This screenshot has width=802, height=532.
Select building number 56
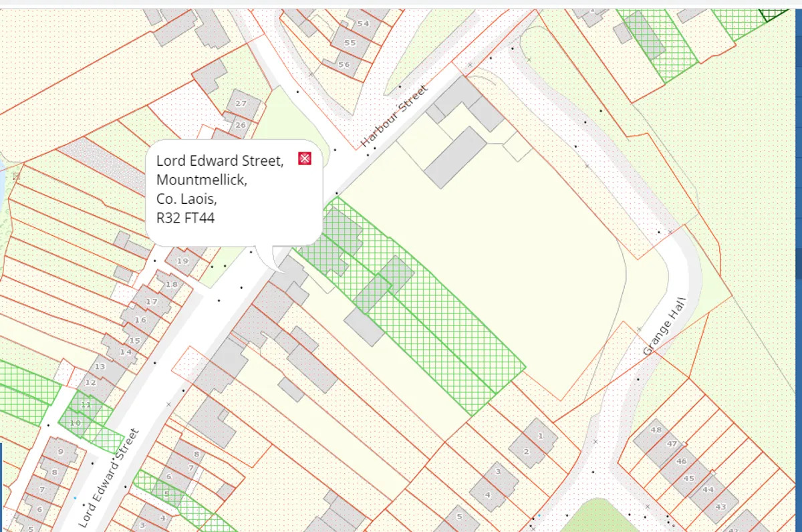(x=344, y=64)
